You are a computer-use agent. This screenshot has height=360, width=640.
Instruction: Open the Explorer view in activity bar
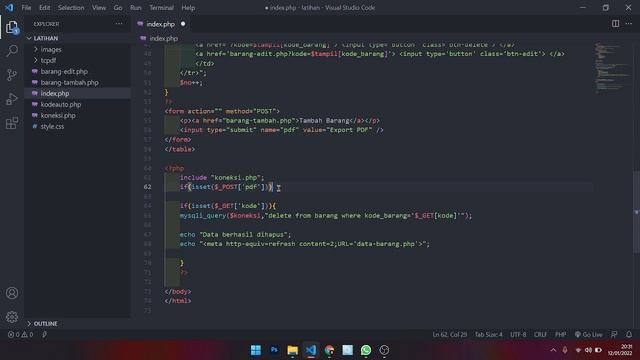point(12,27)
